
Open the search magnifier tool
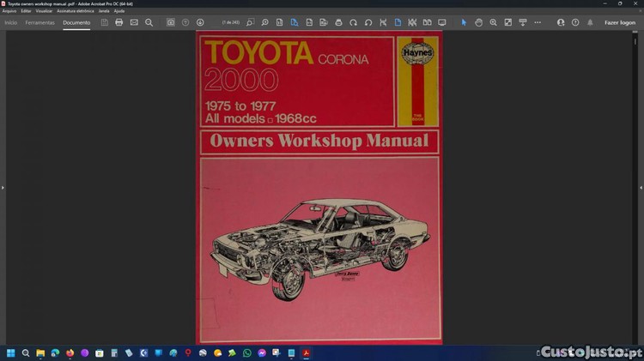149,22
